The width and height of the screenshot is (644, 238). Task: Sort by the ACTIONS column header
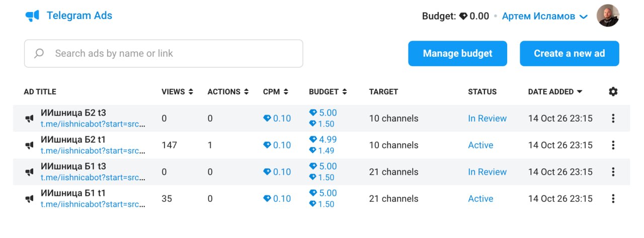[x=228, y=92]
